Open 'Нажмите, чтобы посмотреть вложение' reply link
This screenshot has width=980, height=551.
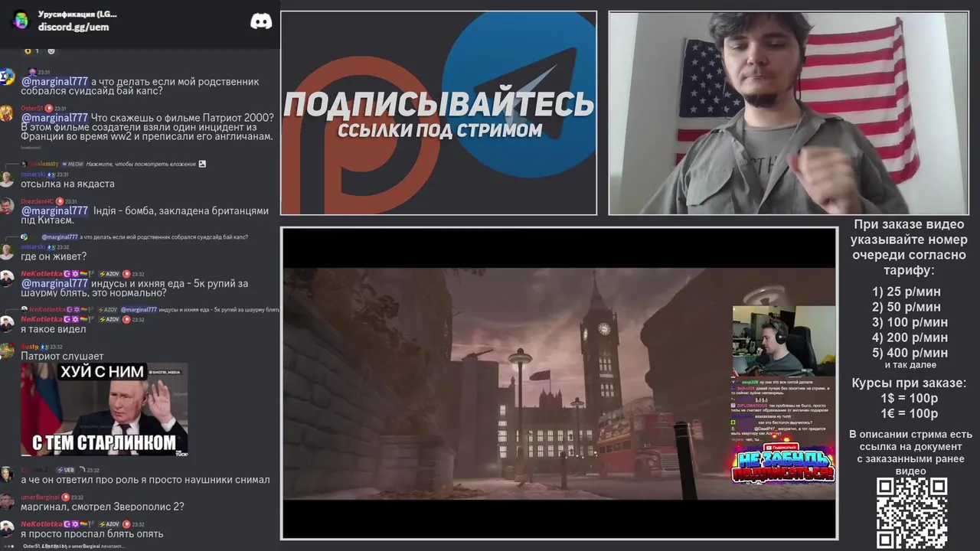[x=141, y=164]
